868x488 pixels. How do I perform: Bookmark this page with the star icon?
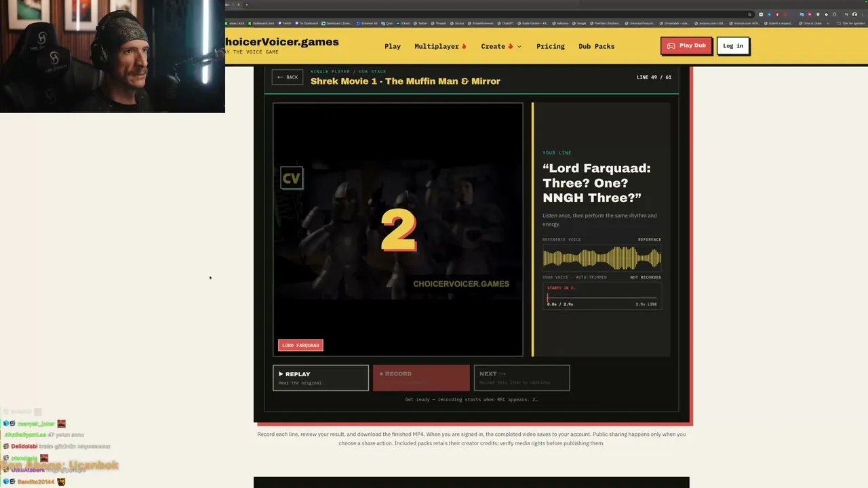pyautogui.click(x=749, y=14)
